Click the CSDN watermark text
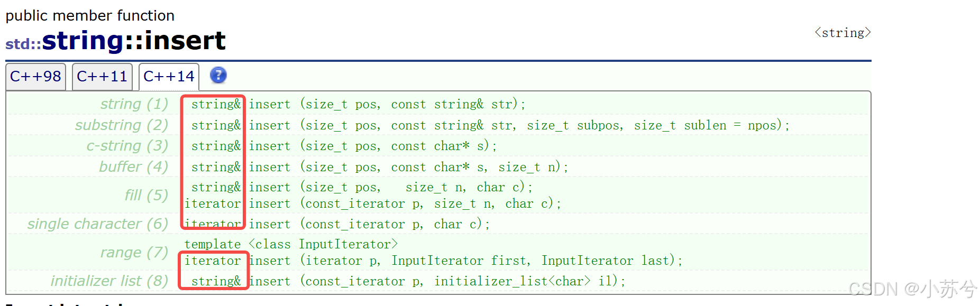980x306 pixels. click(912, 289)
